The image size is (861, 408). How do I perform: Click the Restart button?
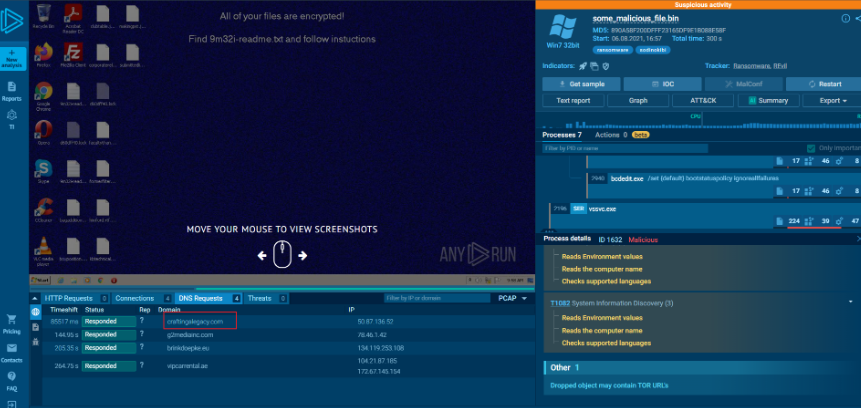824,84
